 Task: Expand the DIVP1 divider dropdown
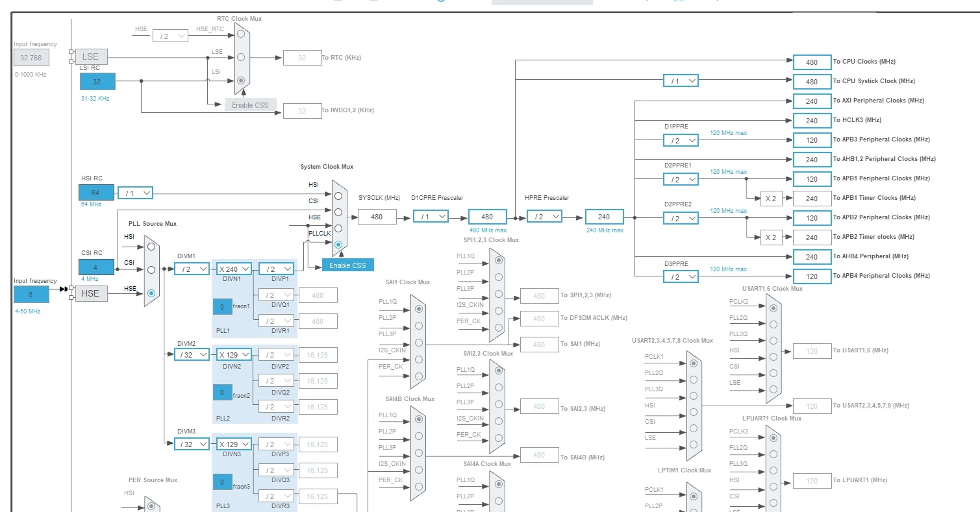pyautogui.click(x=276, y=269)
